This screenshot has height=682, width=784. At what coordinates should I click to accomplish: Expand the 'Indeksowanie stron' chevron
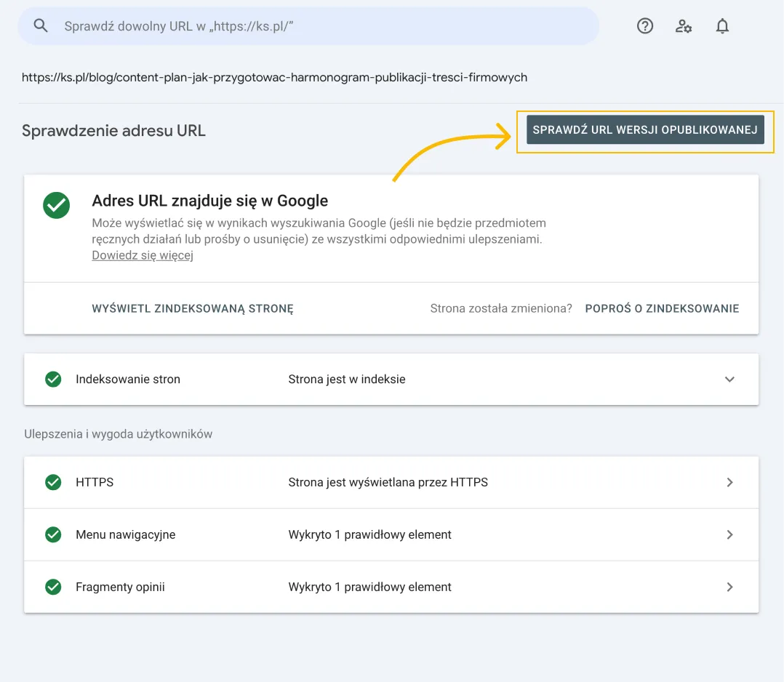point(729,379)
